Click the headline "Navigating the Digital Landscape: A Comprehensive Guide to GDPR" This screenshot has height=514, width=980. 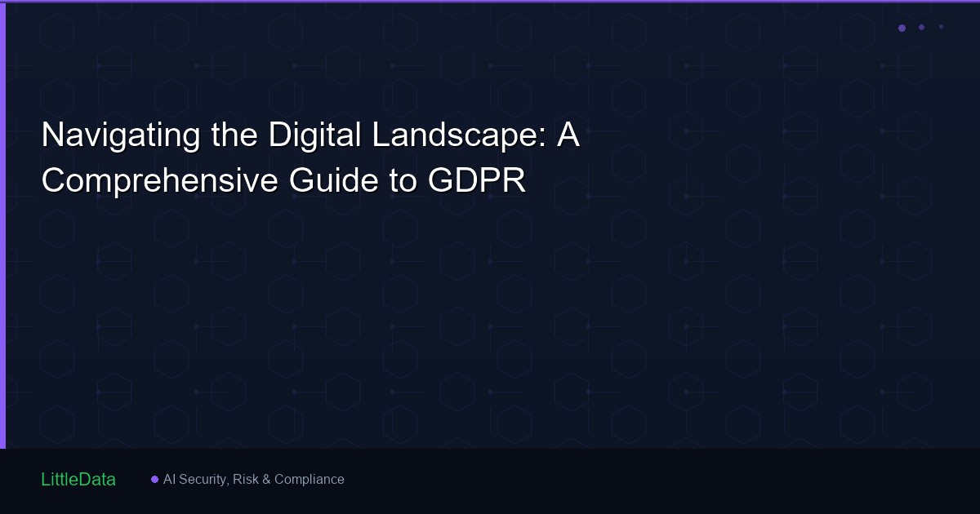click(x=310, y=158)
